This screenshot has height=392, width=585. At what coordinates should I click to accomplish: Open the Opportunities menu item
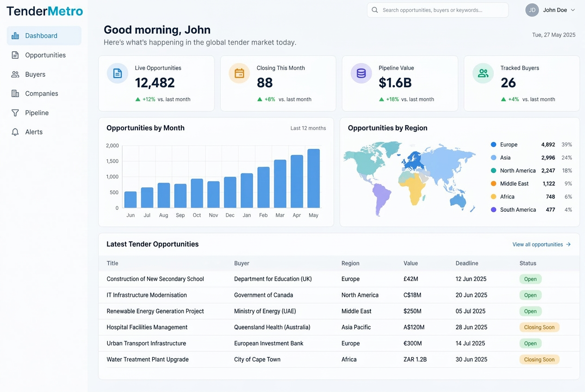coord(44,55)
